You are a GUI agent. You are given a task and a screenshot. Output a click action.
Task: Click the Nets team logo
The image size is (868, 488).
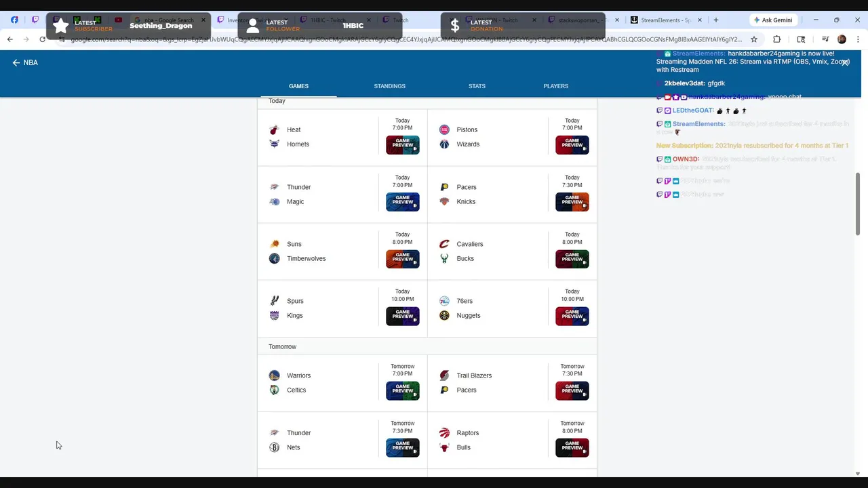[x=274, y=447]
